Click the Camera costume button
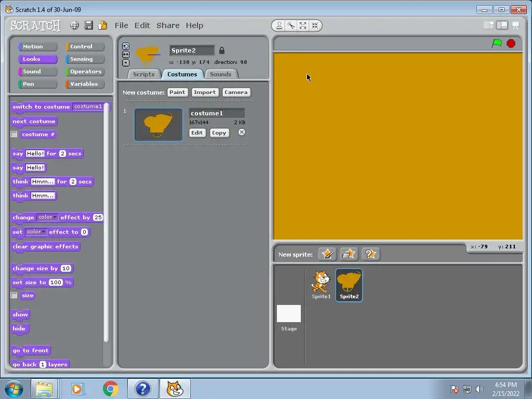 tap(236, 92)
